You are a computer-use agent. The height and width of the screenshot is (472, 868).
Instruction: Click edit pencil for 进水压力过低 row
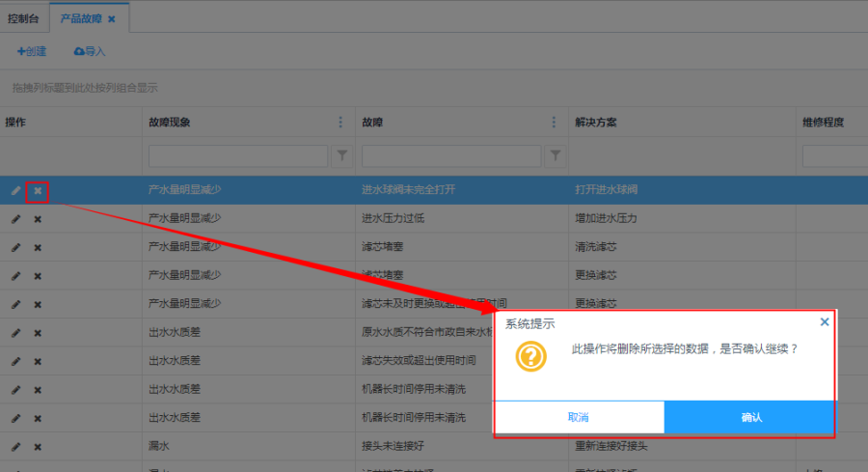tap(15, 219)
